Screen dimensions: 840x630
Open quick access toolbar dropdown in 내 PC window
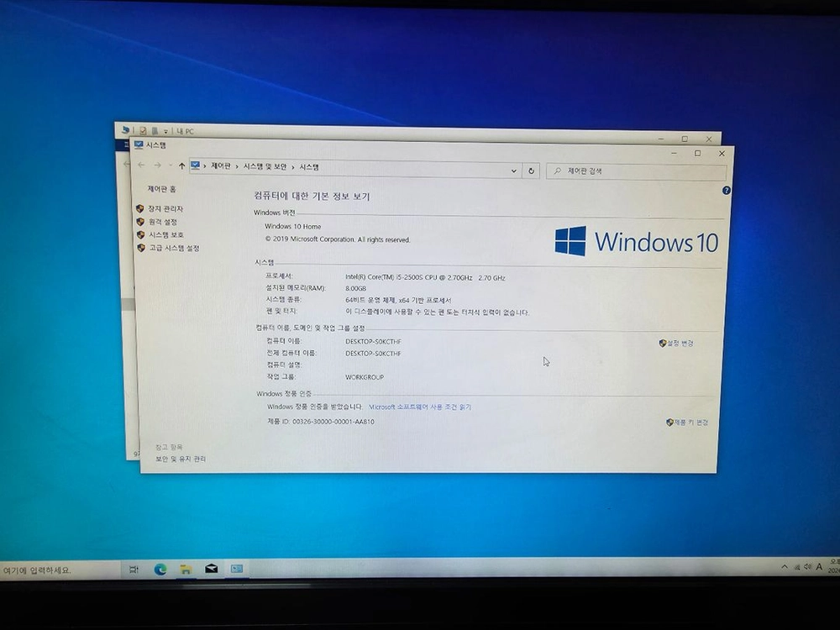pyautogui.click(x=165, y=131)
